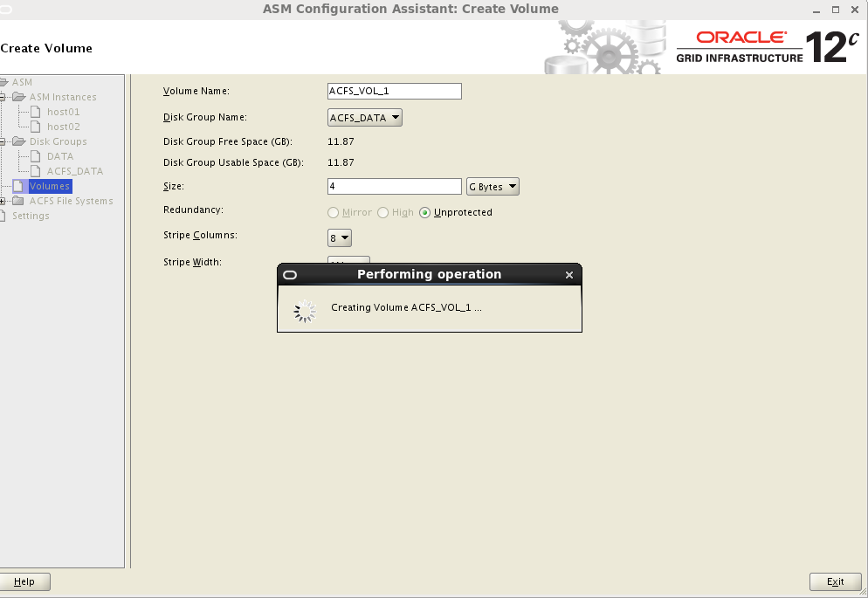Minimize the ASM Configuration Assistant window
Viewport: 868px width, 605px height.
tap(816, 10)
